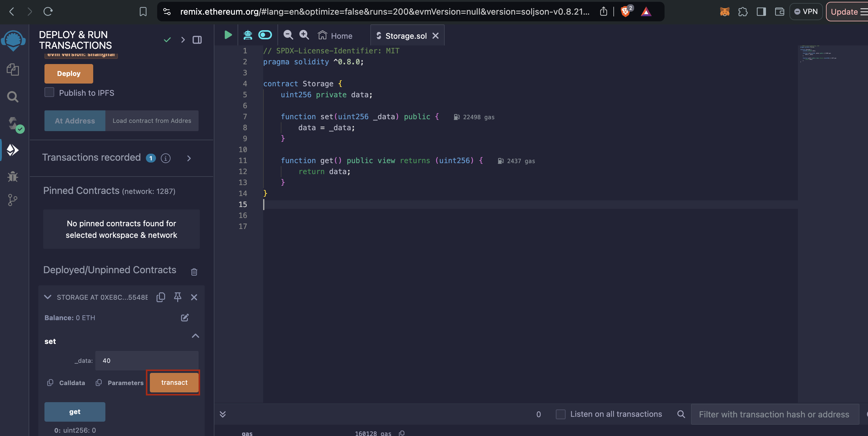
Task: Open the Brave Wallet icon
Action: click(779, 12)
